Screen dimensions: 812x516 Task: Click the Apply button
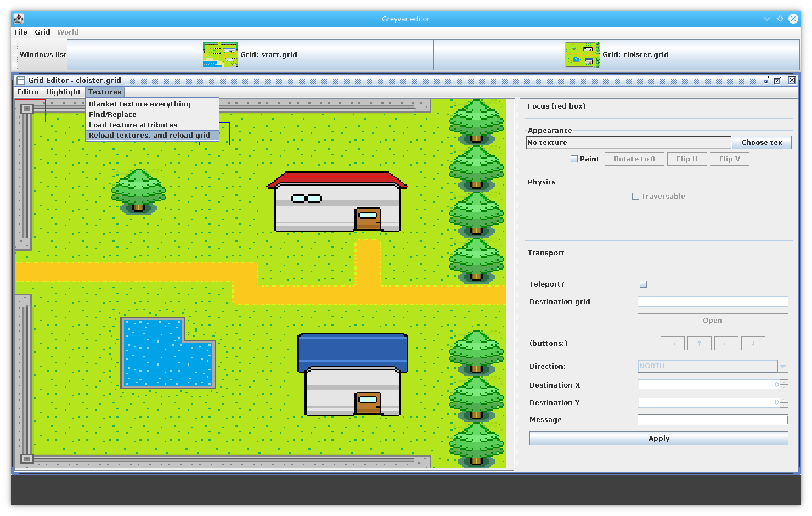[x=659, y=439]
